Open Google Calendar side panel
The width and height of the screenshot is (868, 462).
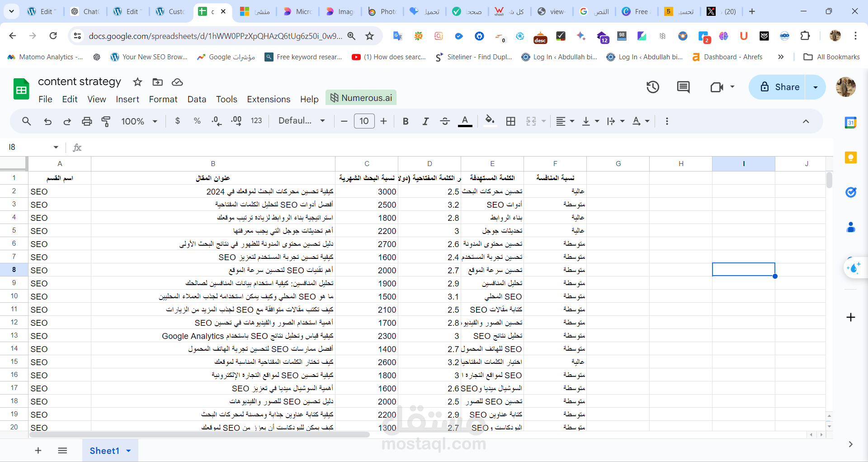coord(850,123)
